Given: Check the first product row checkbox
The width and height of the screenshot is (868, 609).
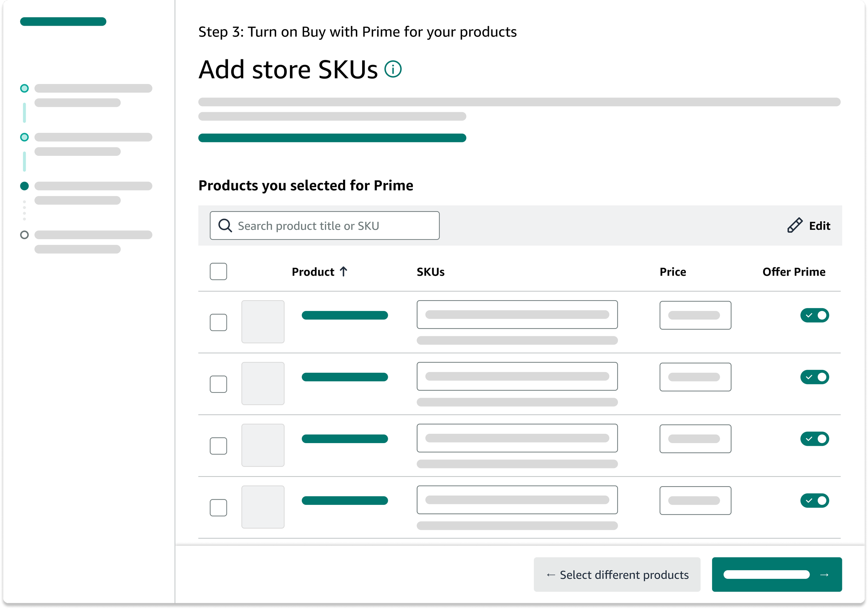Looking at the screenshot, I should (218, 322).
